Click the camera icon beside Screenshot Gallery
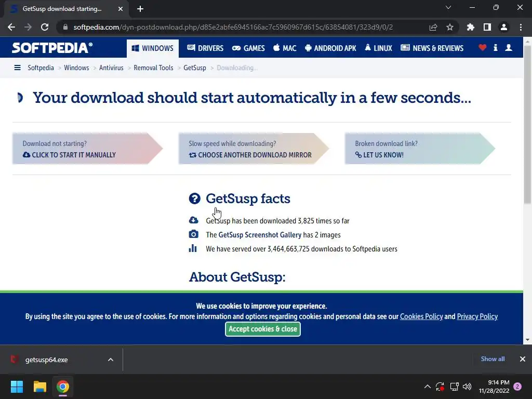Image resolution: width=532 pixels, height=399 pixels. [193, 234]
